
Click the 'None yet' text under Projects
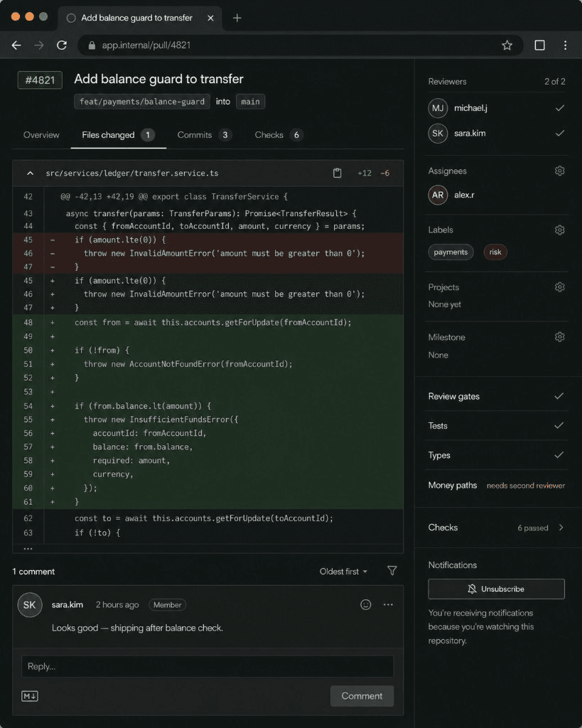445,304
